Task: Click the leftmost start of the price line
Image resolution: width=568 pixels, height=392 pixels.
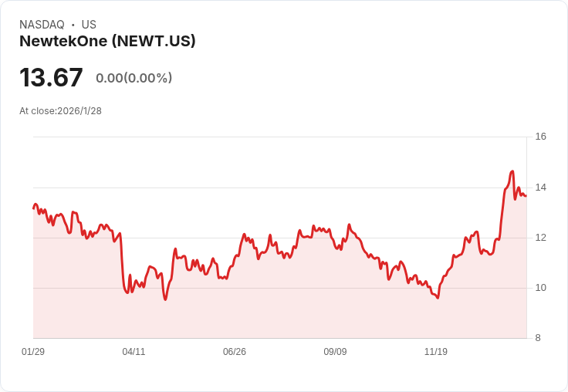Action: [33, 208]
